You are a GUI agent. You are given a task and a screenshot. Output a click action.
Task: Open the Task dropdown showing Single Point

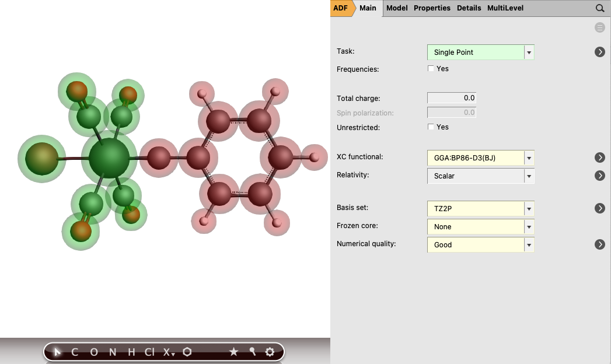[480, 52]
